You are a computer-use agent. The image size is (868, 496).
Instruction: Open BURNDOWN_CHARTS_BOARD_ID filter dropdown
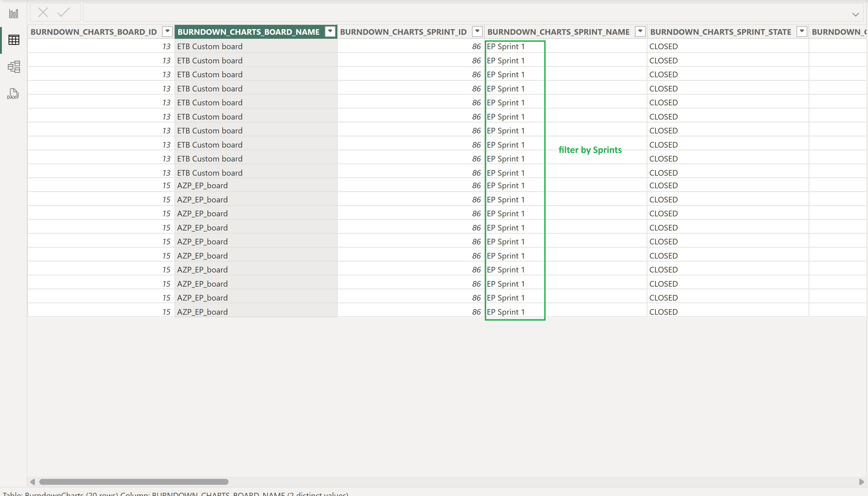pos(167,31)
